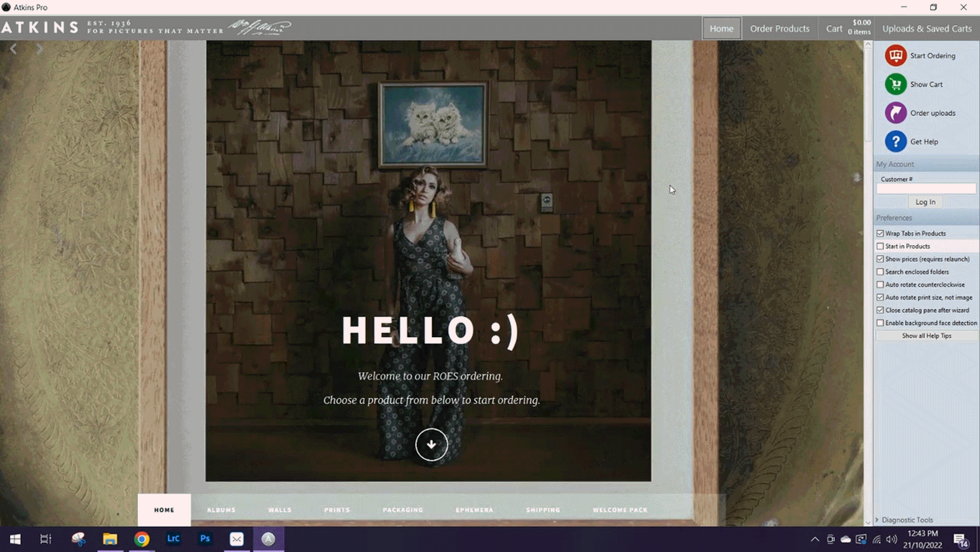
Task: Enable Start in Products checkbox
Action: pos(880,246)
